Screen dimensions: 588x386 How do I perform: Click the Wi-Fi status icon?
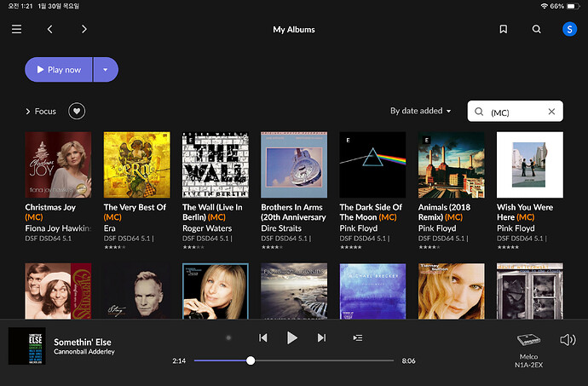pos(544,6)
